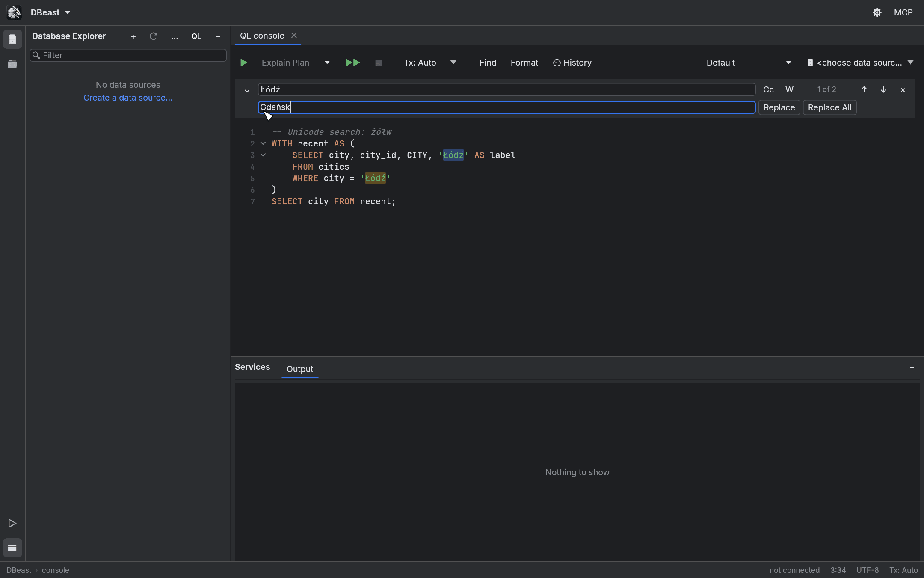924x578 pixels.
Task: Select the database sidebar icon
Action: tap(12, 39)
